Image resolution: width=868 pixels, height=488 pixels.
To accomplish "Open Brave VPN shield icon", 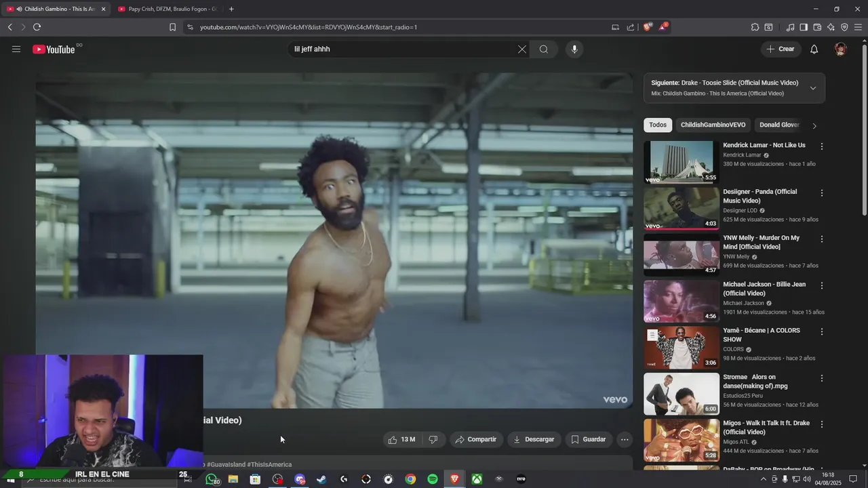I will point(844,27).
